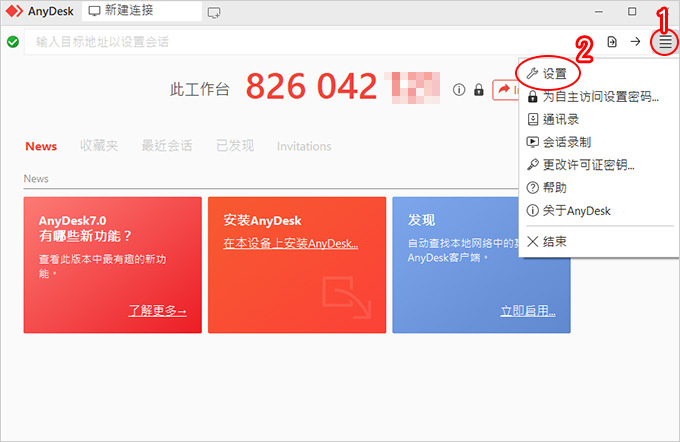This screenshot has height=442, width=680.
Task: Click the 了解更多 link
Action: 157,311
